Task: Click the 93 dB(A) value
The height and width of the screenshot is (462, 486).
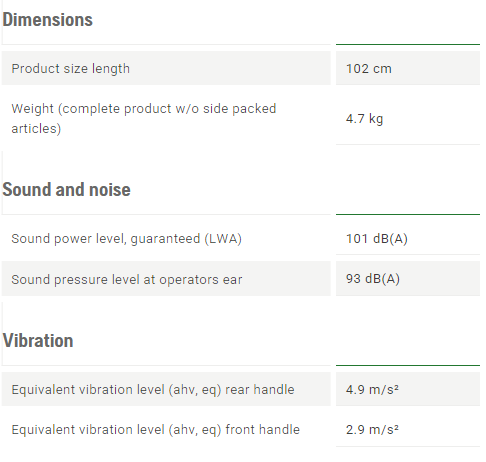Action: click(373, 279)
